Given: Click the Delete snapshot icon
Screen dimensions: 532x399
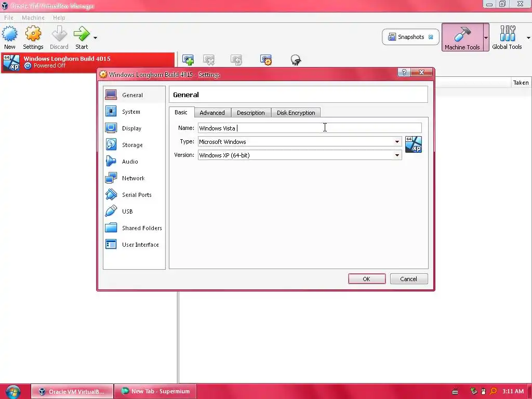Looking at the screenshot, I should tap(209, 60).
